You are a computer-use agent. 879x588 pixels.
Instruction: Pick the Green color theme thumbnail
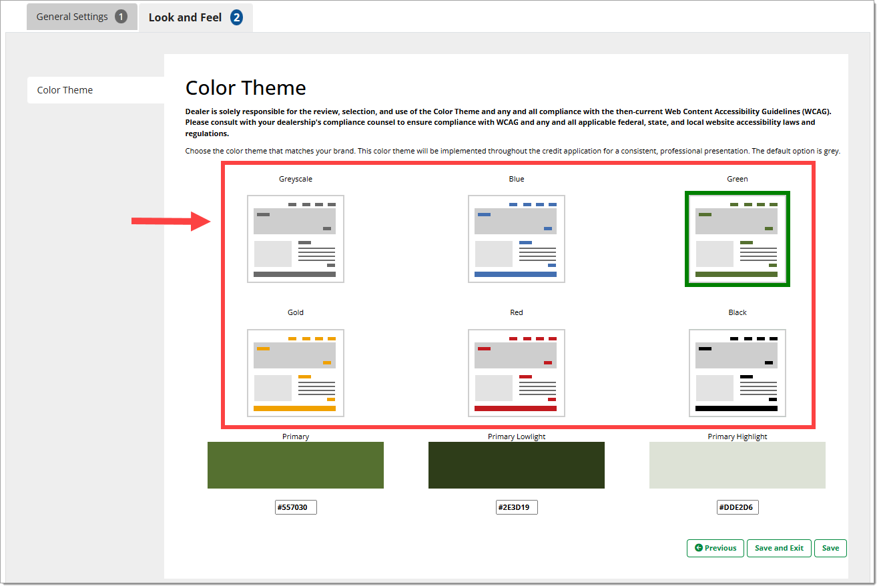click(737, 238)
